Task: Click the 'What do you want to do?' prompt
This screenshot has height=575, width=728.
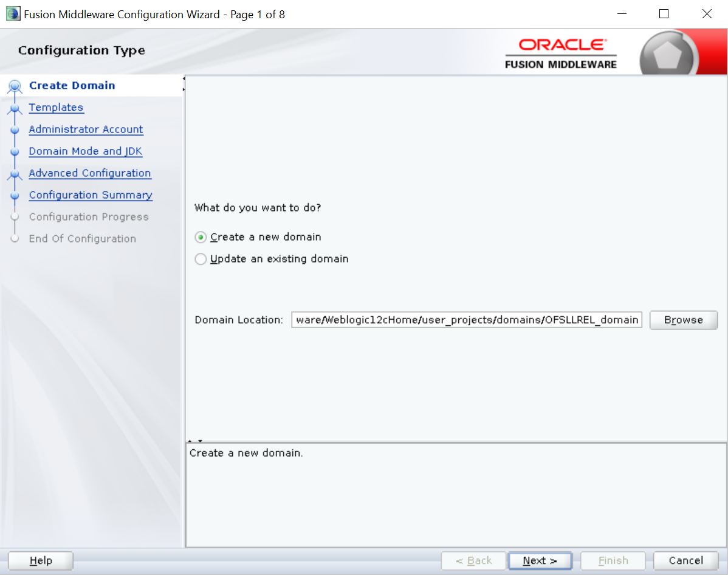Action: pos(258,208)
